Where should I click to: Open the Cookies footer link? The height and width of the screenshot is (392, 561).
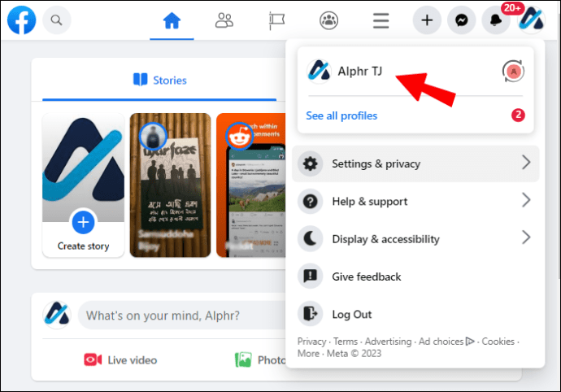(x=498, y=342)
